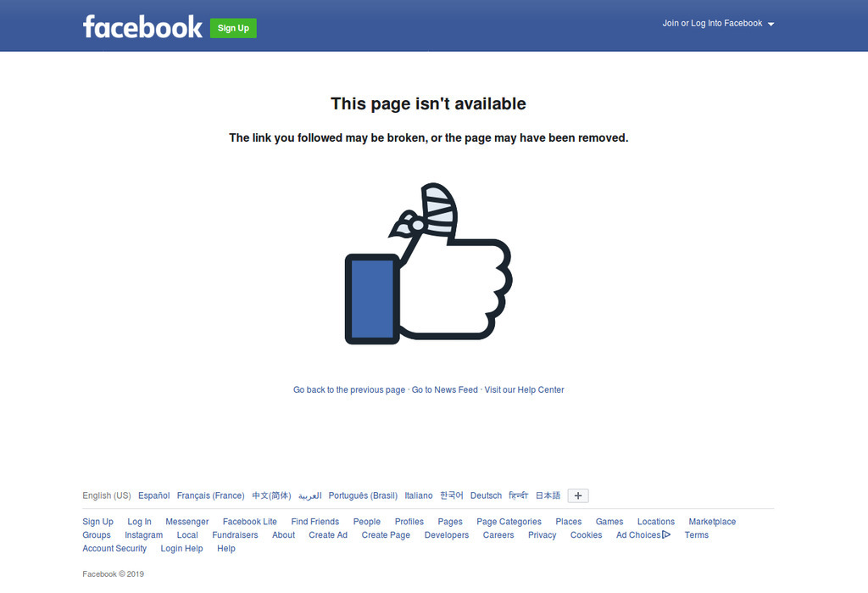Select Português (Brasil) language
The image size is (868, 593).
363,495
